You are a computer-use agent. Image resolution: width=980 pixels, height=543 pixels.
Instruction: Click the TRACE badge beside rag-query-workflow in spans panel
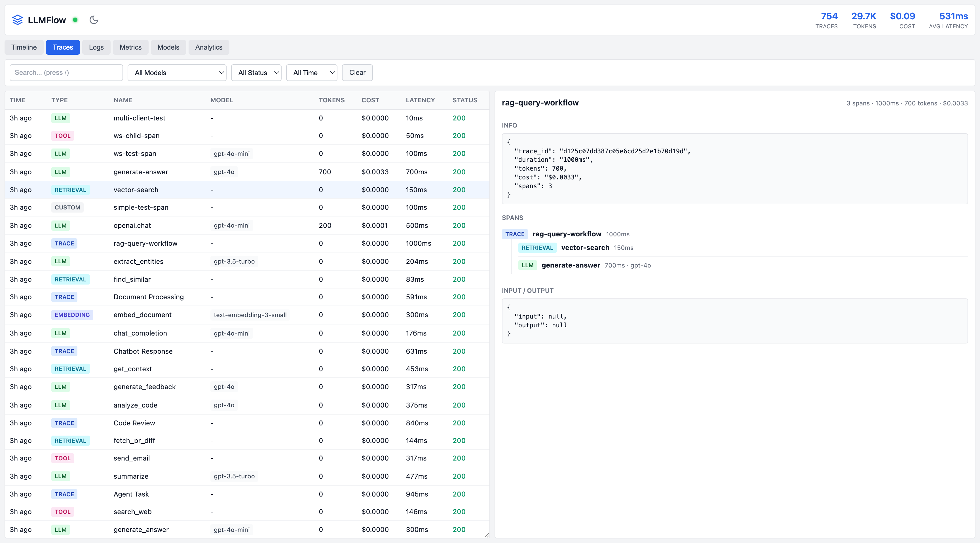click(514, 234)
